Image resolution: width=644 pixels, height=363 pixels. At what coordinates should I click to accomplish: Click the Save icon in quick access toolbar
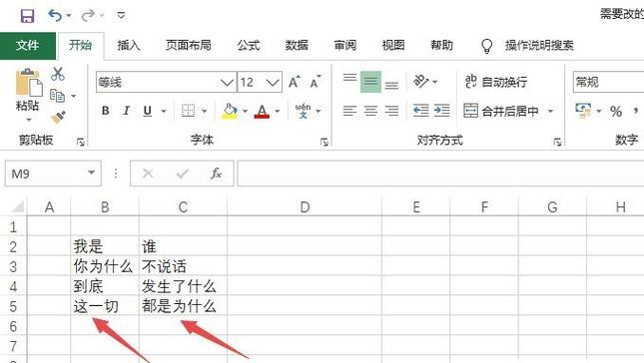pyautogui.click(x=28, y=16)
